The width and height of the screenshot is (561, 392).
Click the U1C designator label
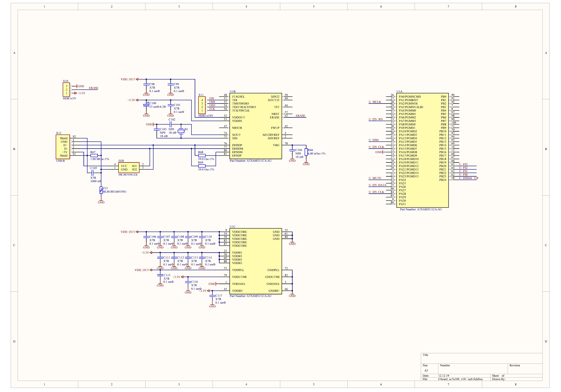[233, 227]
